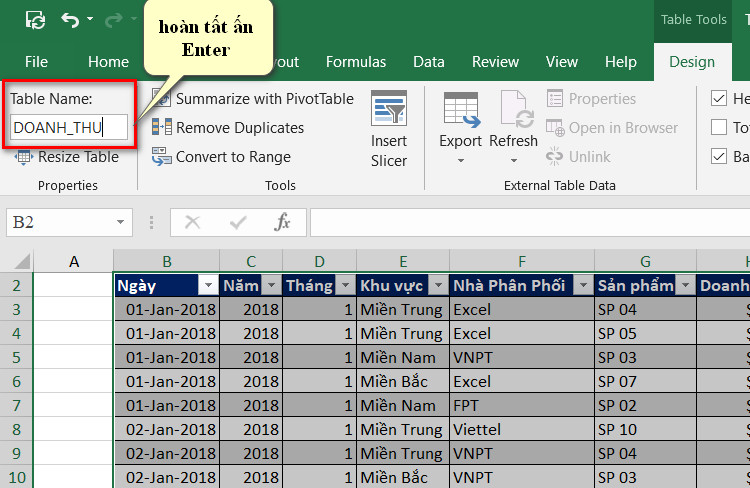Toggle the Total Row checkbox
Viewport: 750px width, 488px height.
[719, 127]
